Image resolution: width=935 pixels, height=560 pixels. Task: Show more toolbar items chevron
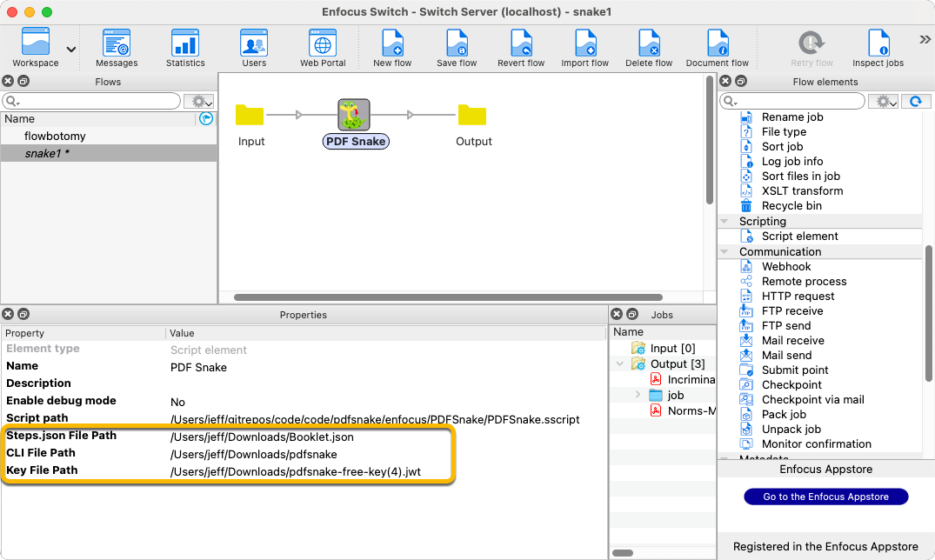coord(925,40)
